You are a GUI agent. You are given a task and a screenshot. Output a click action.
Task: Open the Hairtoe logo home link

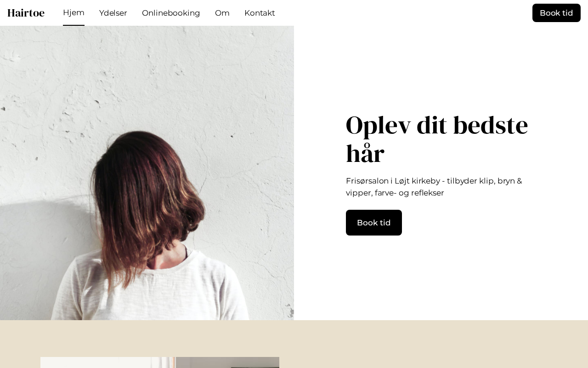click(x=26, y=13)
